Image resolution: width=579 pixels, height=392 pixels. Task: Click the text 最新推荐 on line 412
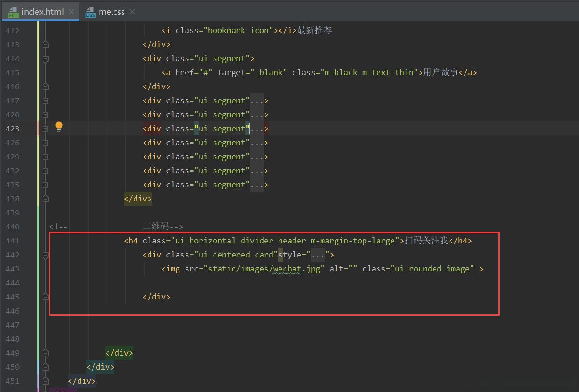pyautogui.click(x=315, y=30)
